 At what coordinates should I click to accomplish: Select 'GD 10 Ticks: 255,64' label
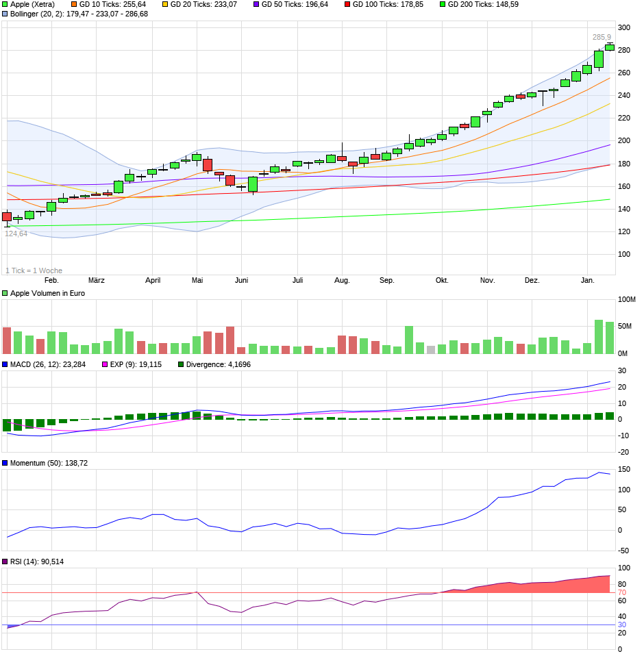click(112, 5)
